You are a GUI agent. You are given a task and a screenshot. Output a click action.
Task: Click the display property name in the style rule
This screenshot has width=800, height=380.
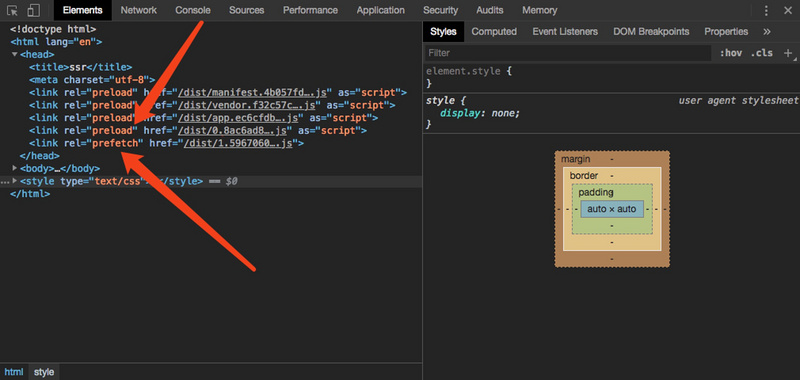point(460,113)
